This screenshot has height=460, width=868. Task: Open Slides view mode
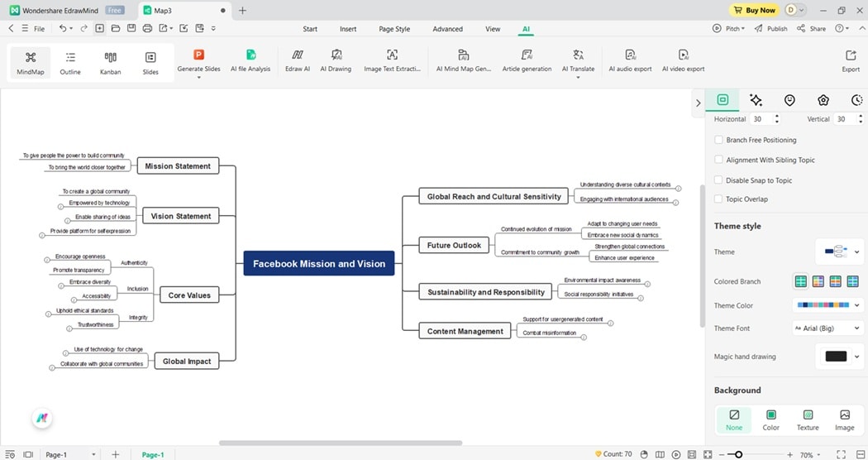coord(150,63)
